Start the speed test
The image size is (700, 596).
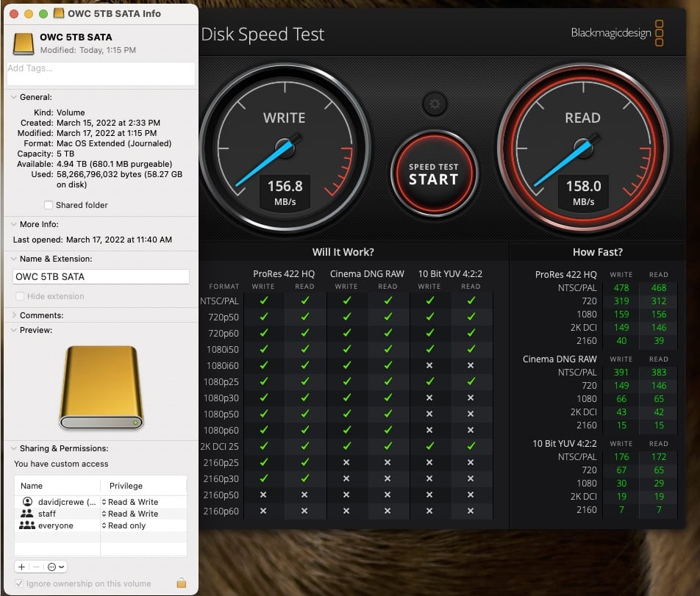[x=434, y=173]
